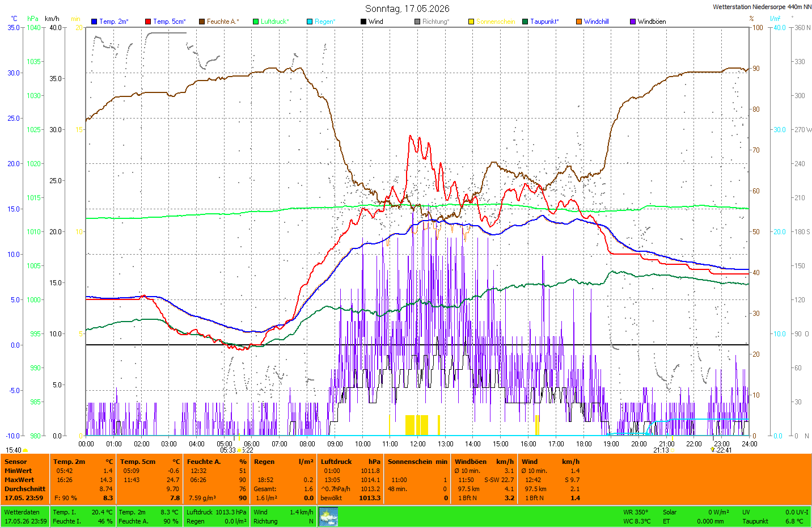The height and width of the screenshot is (528, 812).
Task: Click the 'Temp. 2m' table column header
Action: (69, 462)
